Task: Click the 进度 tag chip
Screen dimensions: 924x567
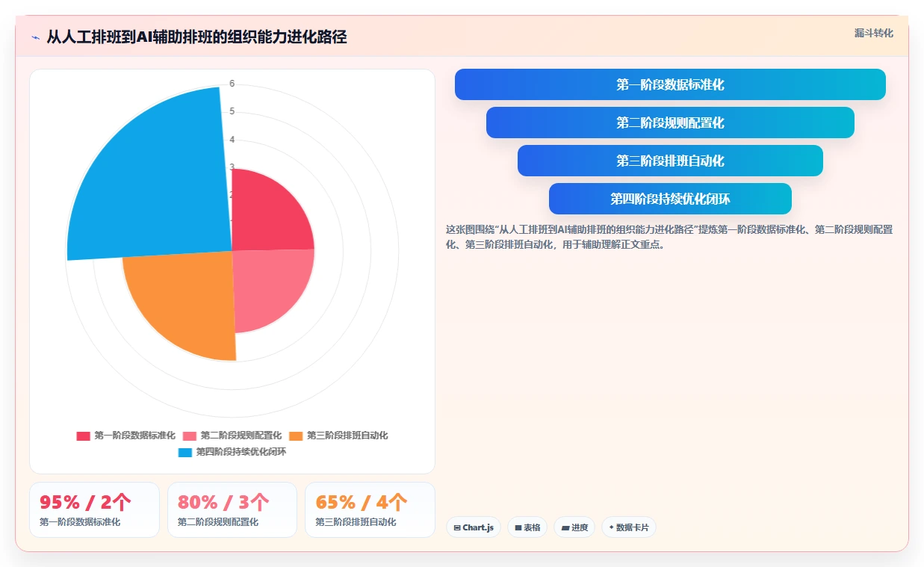Action: [x=574, y=527]
